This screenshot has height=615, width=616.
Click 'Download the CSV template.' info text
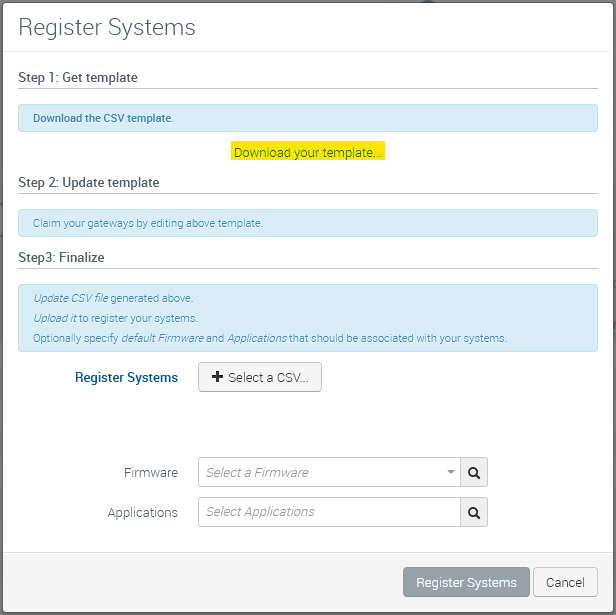pos(103,118)
